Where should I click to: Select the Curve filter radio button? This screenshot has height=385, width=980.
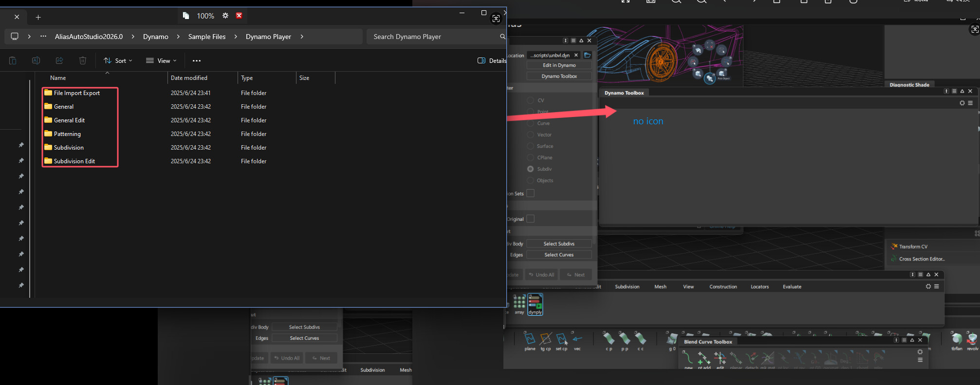click(530, 123)
